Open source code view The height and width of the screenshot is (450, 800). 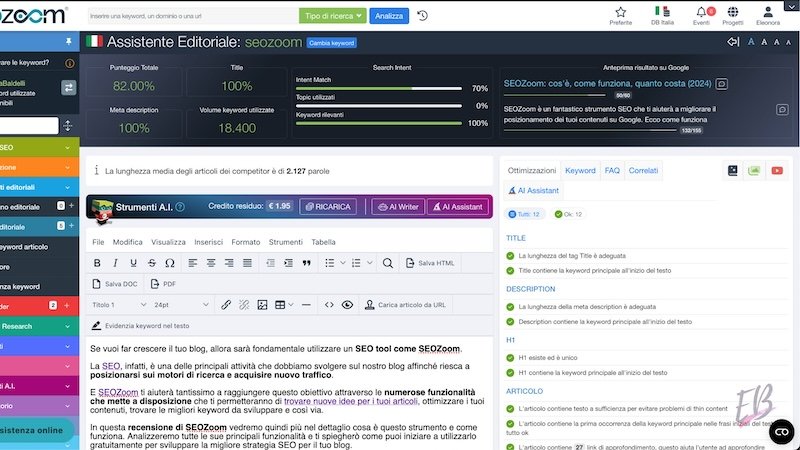click(x=329, y=305)
